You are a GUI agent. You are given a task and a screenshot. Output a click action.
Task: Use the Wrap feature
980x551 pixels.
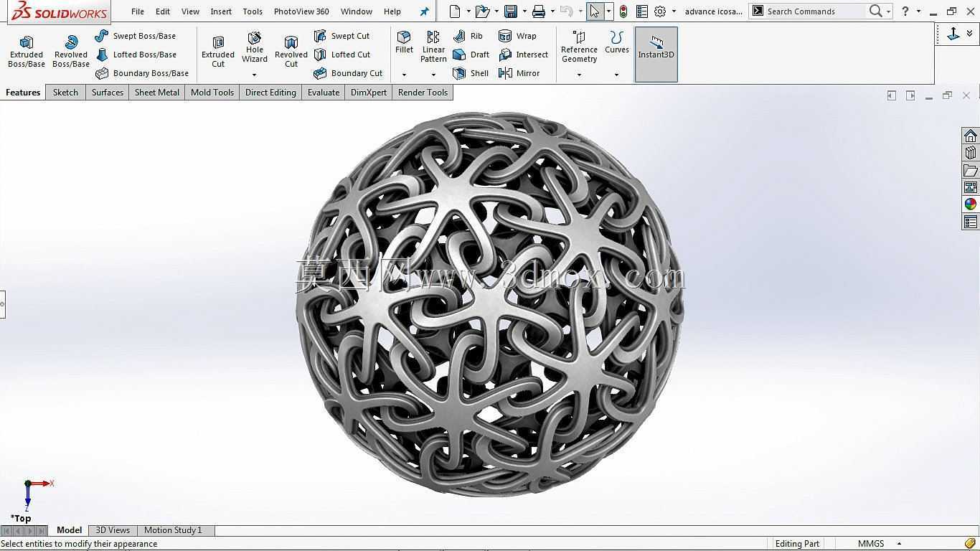[x=518, y=36]
